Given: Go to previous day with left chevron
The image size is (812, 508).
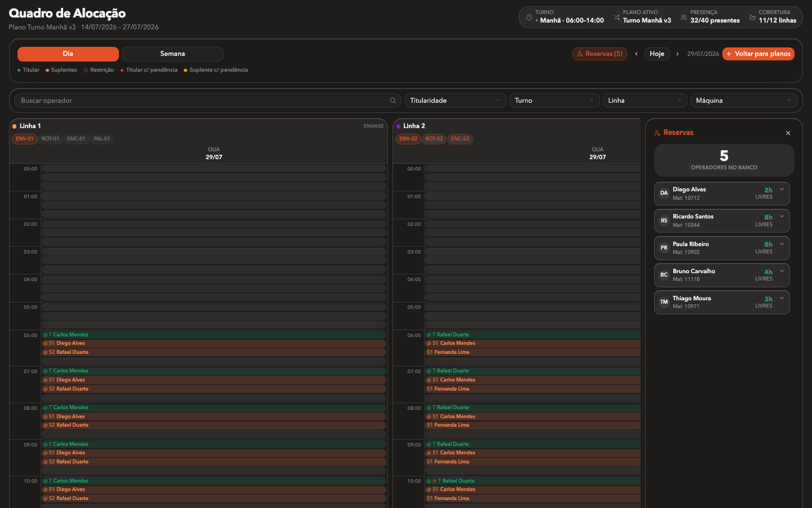Looking at the screenshot, I should pyautogui.click(x=636, y=54).
